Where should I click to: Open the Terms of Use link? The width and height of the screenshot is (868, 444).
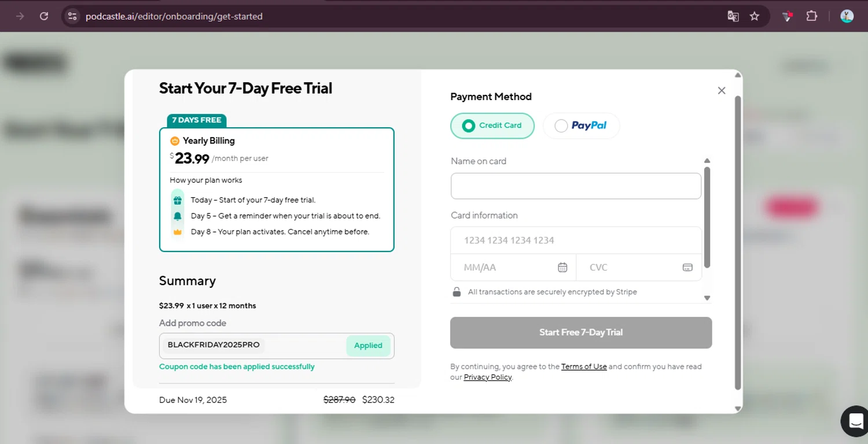point(584,367)
